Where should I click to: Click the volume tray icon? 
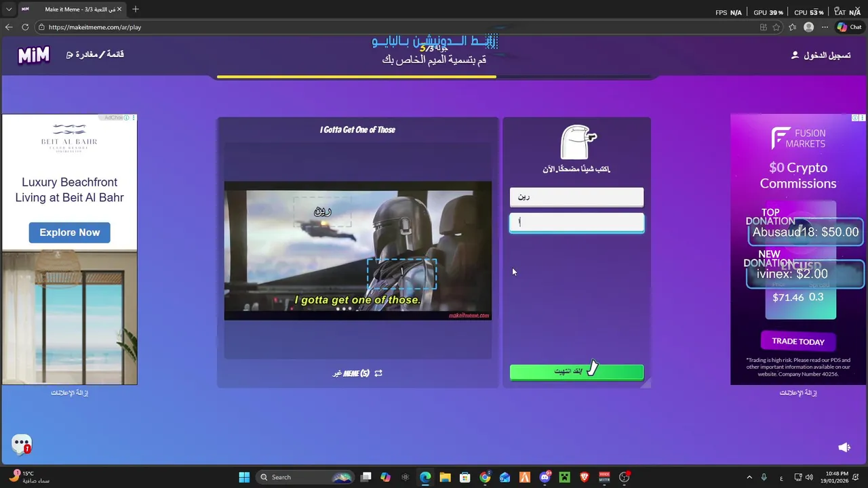tap(809, 477)
